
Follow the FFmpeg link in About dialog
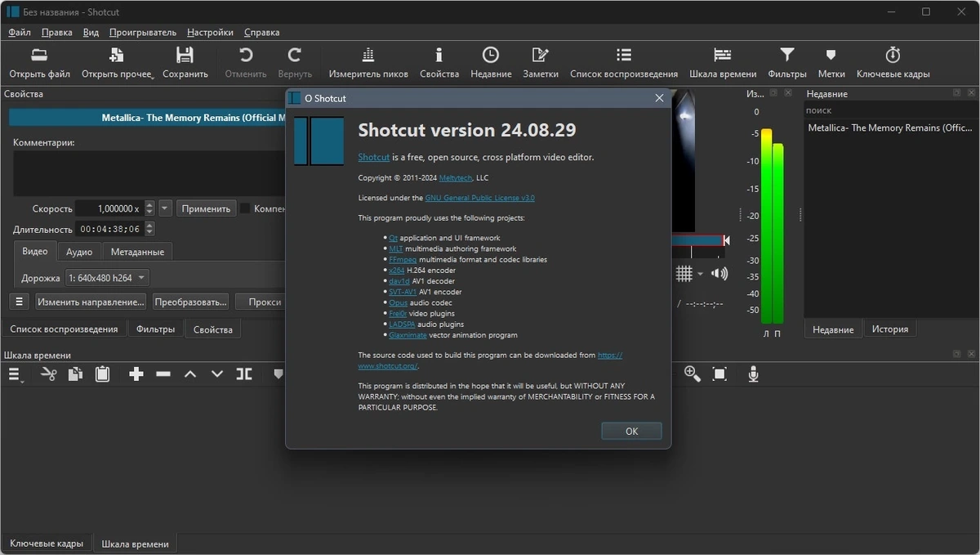[403, 259]
